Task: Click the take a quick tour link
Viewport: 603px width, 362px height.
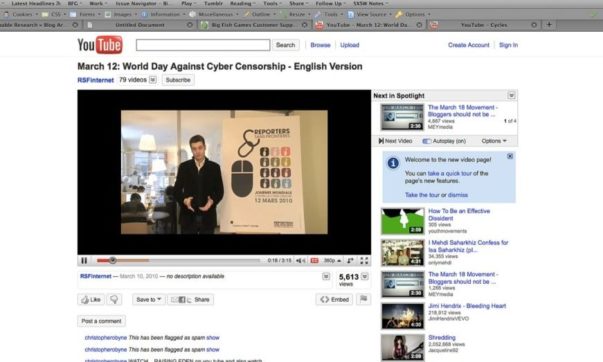Action: click(x=450, y=173)
